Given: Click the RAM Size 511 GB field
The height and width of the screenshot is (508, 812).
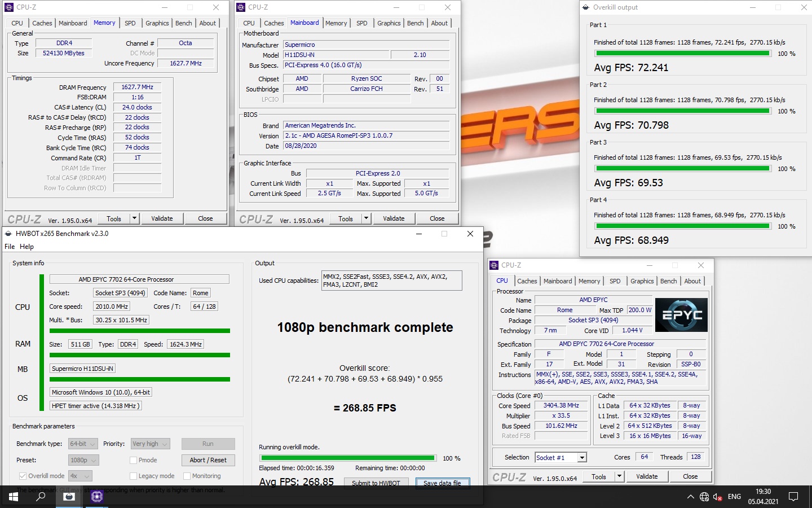Looking at the screenshot, I should coord(80,344).
